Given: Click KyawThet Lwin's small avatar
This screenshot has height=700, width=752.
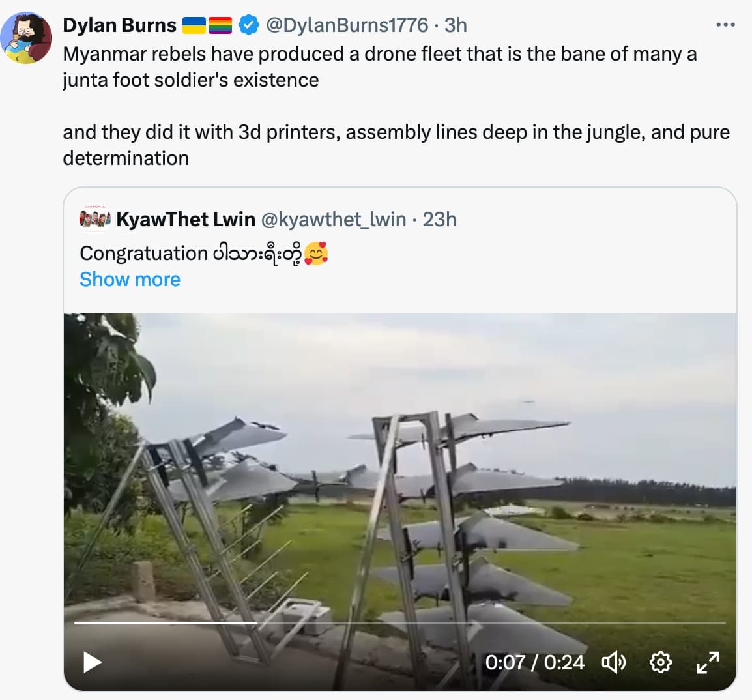Looking at the screenshot, I should coord(95,219).
